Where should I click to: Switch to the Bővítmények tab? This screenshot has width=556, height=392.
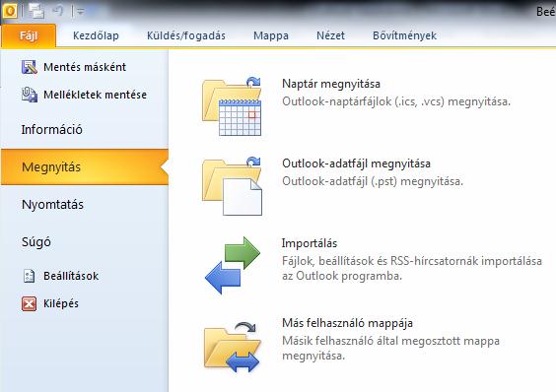(x=404, y=35)
